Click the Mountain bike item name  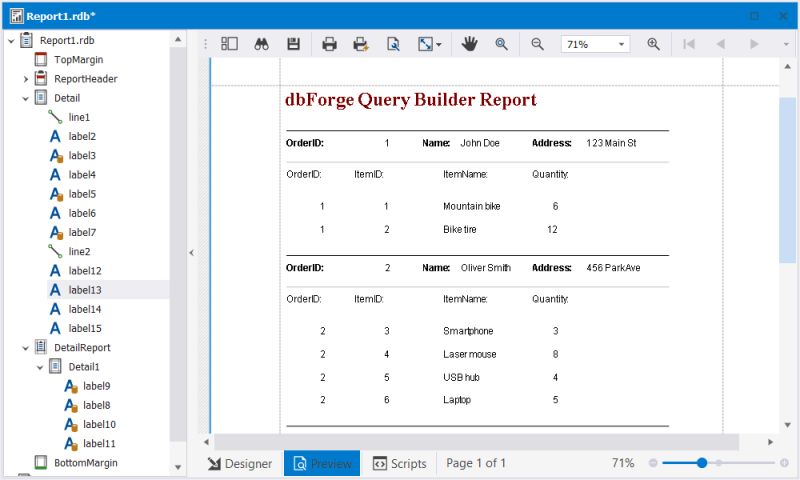[x=471, y=206]
